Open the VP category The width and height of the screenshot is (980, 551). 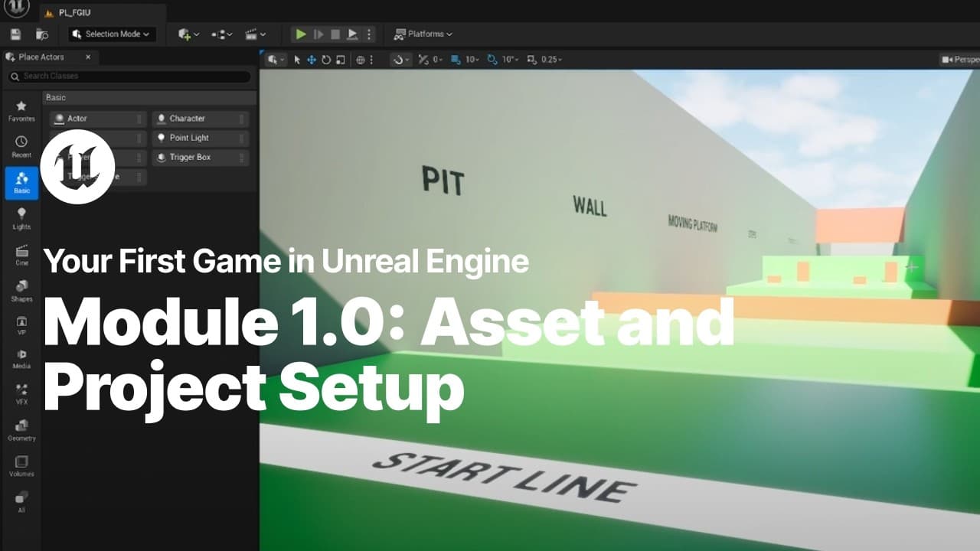tap(21, 326)
